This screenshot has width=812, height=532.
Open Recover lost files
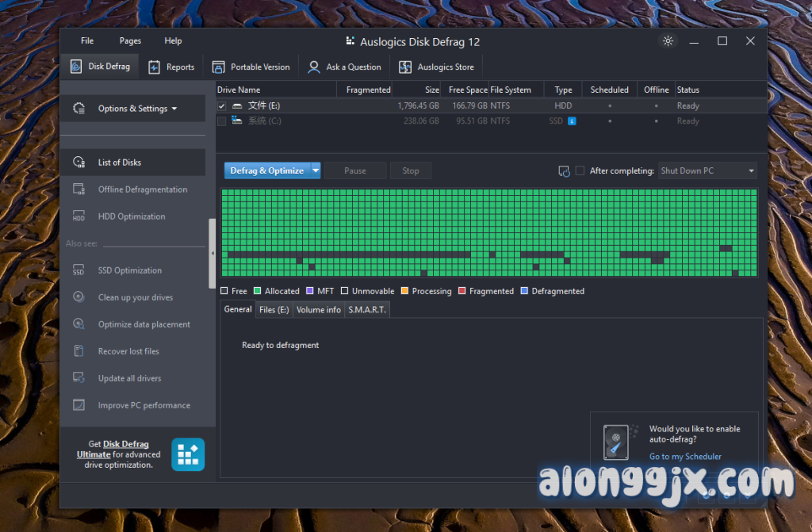coord(128,351)
